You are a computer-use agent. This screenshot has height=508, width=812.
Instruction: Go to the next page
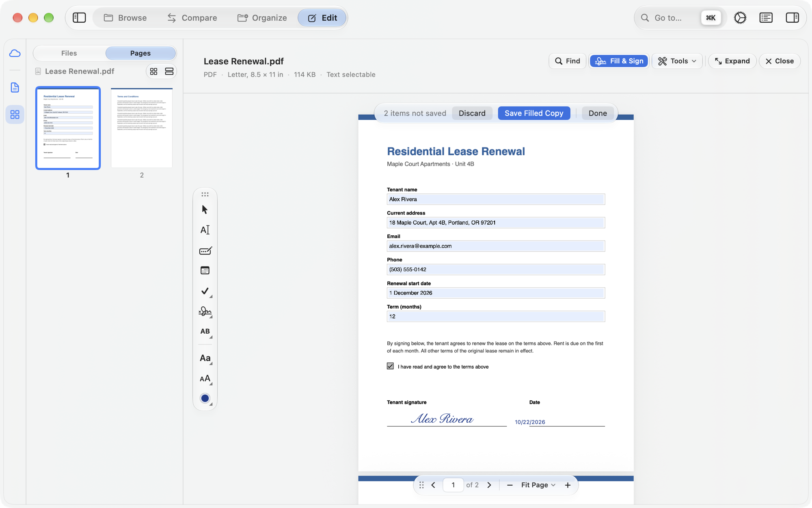tap(489, 485)
